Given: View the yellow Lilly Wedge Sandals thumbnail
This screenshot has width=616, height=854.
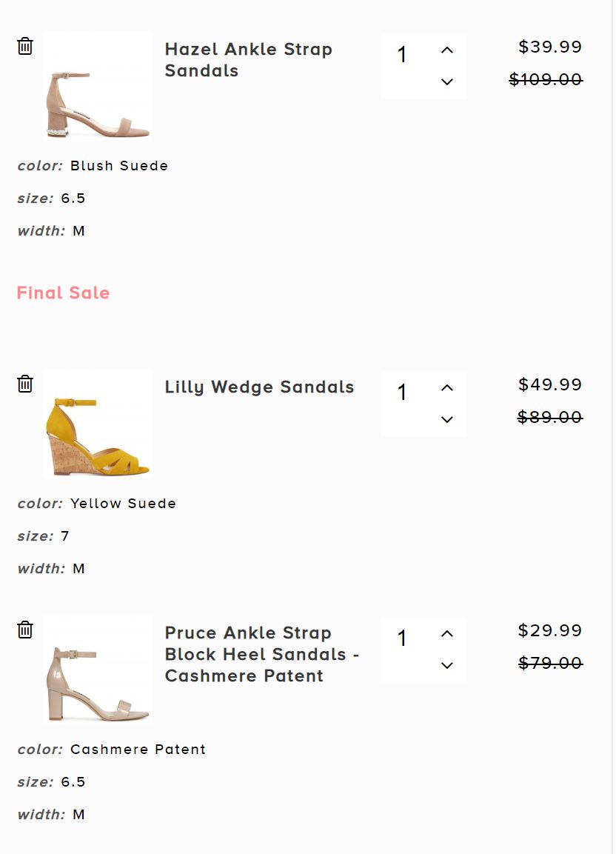Looking at the screenshot, I should (98, 424).
